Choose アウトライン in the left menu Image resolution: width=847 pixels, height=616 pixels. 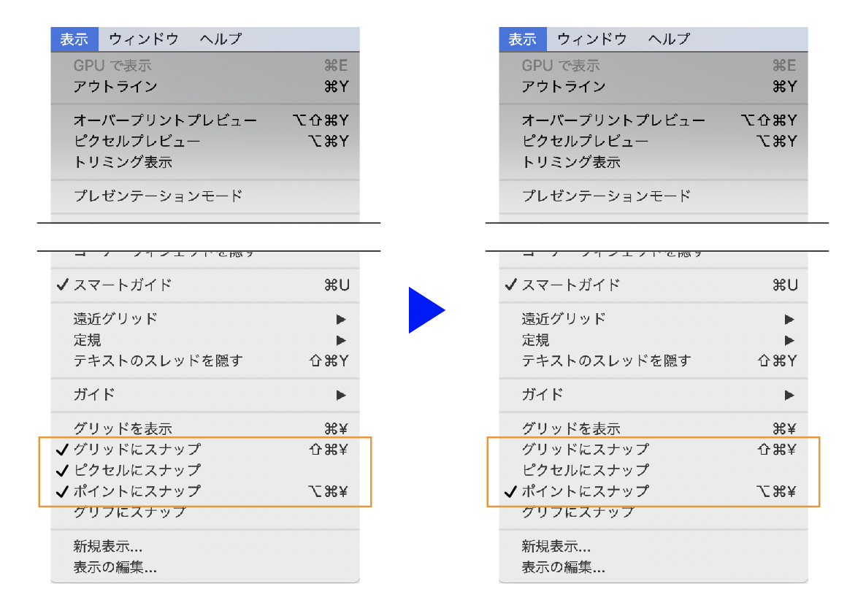[205, 86]
